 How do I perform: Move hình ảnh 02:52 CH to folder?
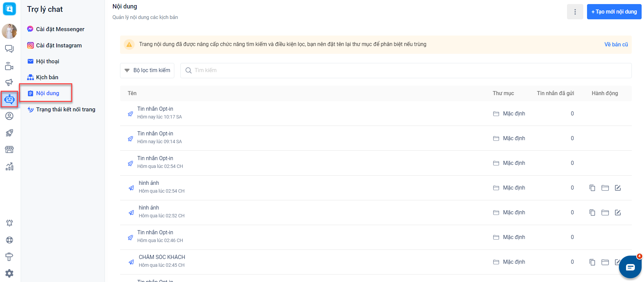[605, 213]
